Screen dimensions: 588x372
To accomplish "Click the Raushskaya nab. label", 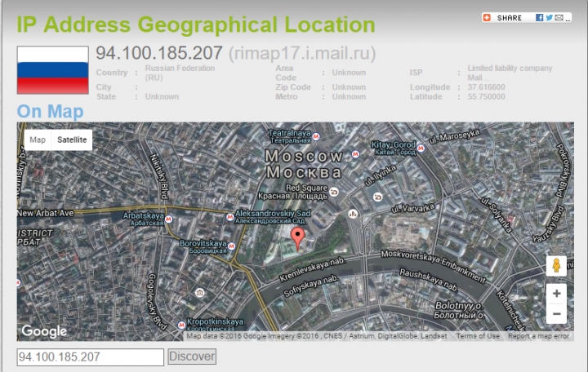I will [x=429, y=280].
